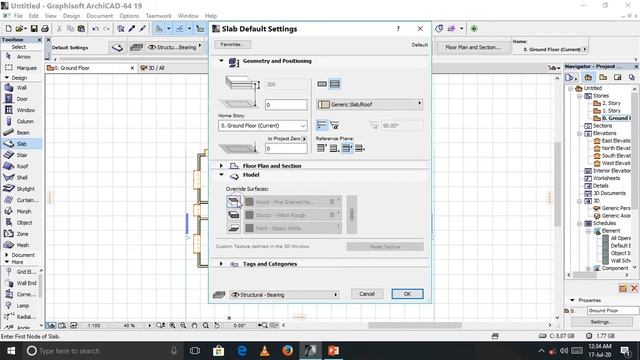Click the Floor Plan and Section button

tap(473, 47)
